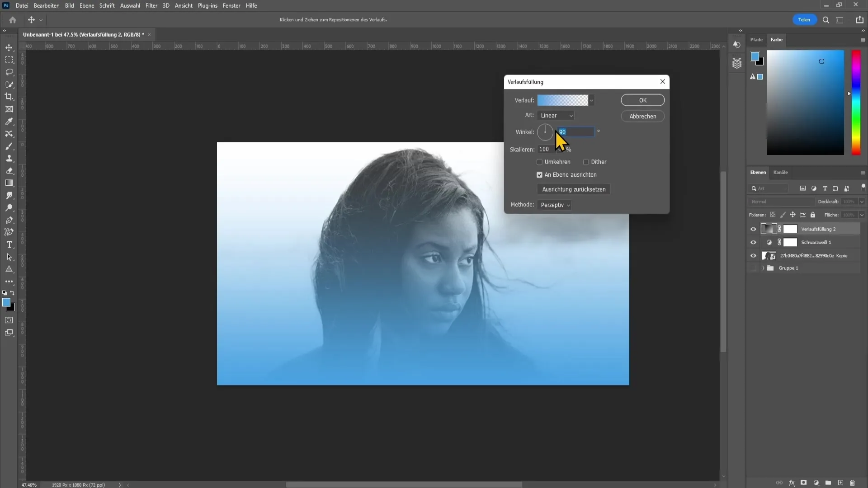Expand the Verlauf gradient picker
Screen dimensions: 868x488
click(x=592, y=99)
